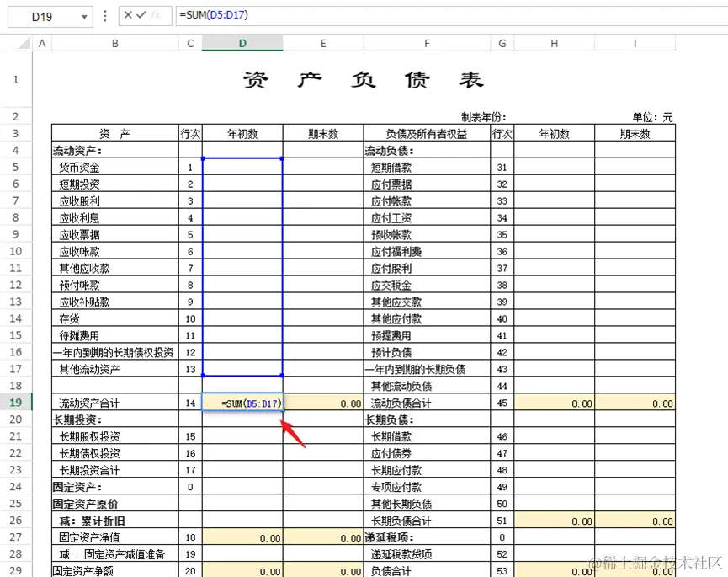Click the 其他应收款 cell
Image resolution: width=728 pixels, height=577 pixels.
pos(115,268)
